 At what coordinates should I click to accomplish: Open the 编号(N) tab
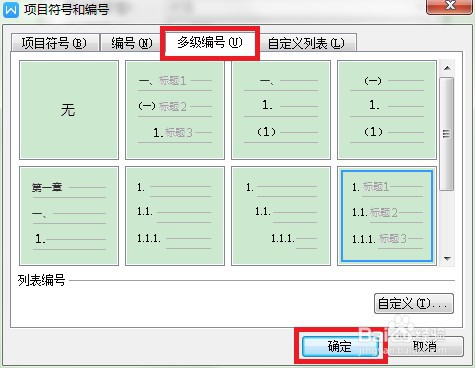tap(132, 43)
